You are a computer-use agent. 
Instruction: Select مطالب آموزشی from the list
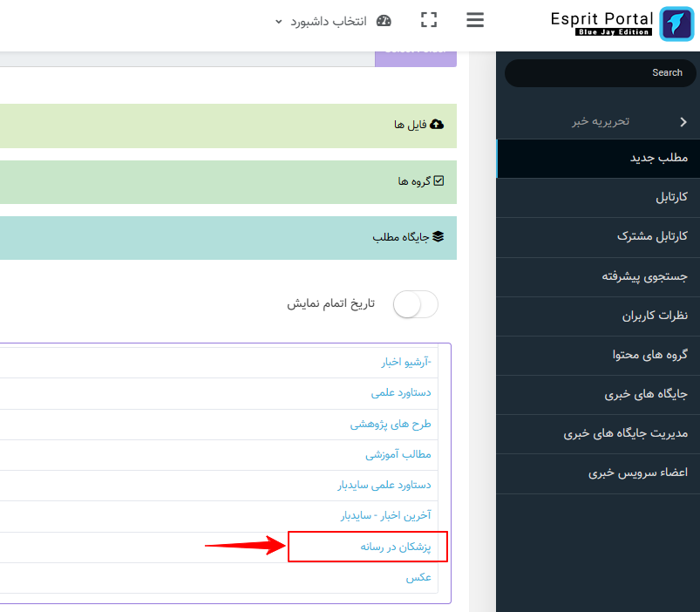tap(398, 454)
